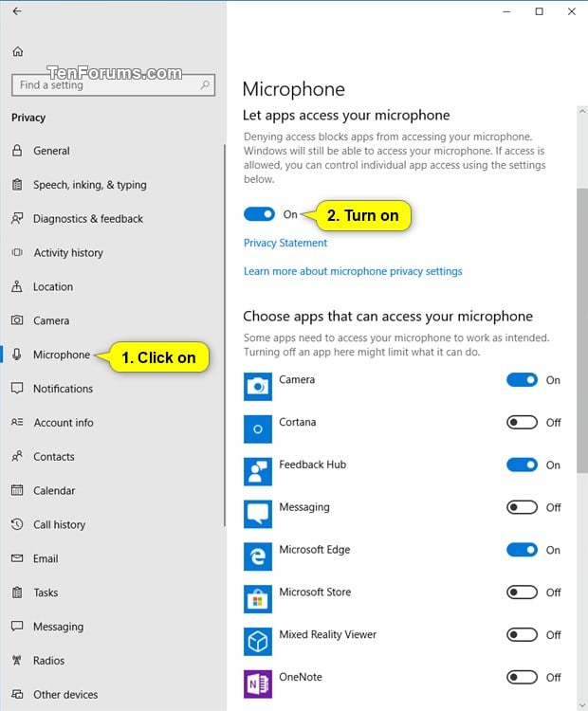The image size is (588, 711).
Task: Click the Contacts people icon
Action: (17, 456)
